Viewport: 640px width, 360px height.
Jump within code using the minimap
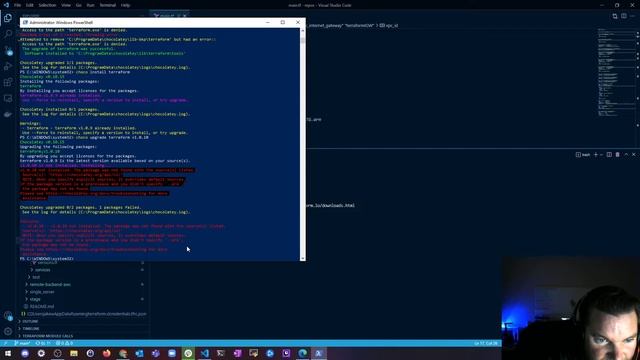click(x=616, y=73)
